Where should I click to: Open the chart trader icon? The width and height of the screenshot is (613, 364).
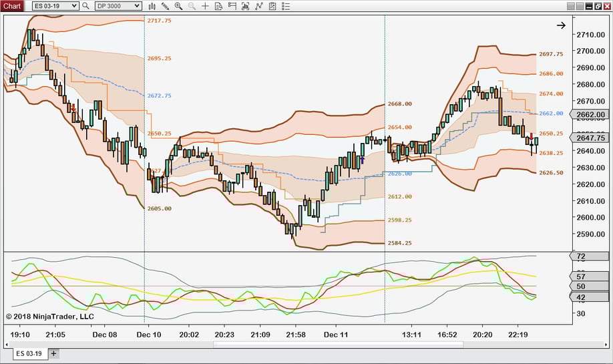232,6
